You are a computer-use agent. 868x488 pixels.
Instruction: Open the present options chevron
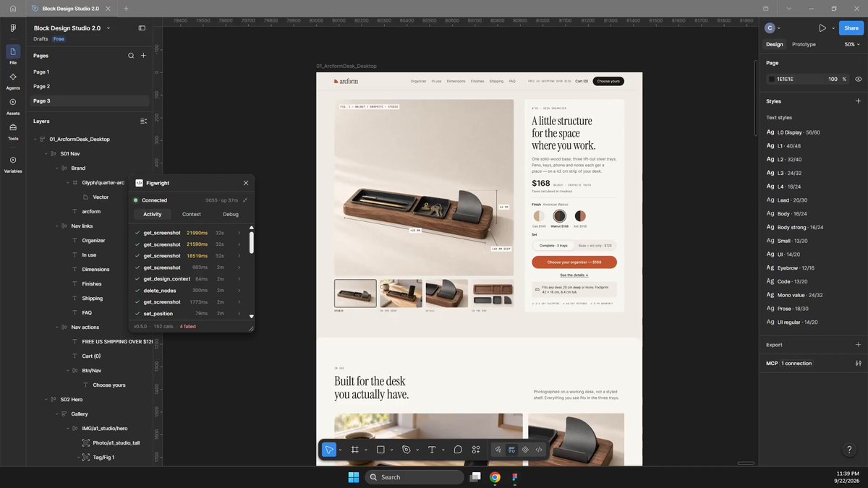pos(833,28)
